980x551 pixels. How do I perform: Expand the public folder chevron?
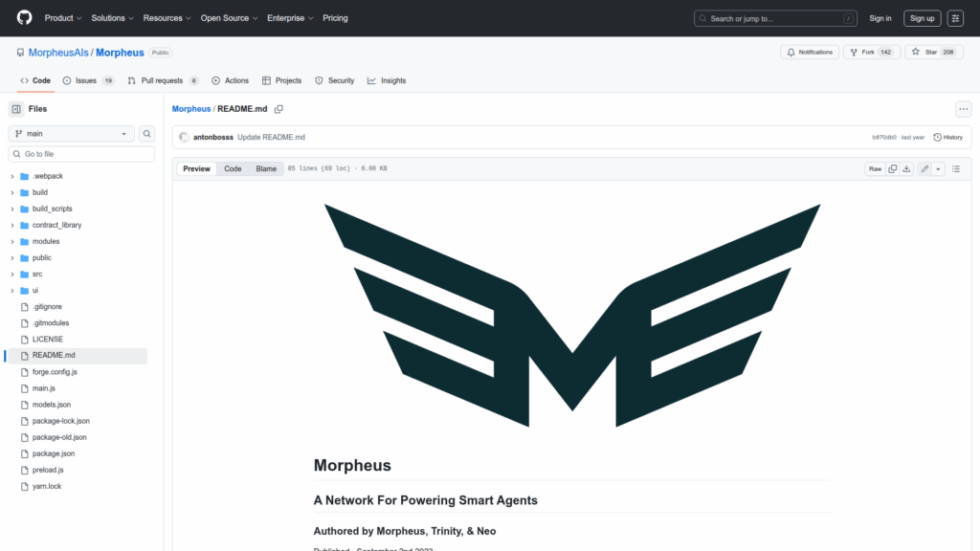[x=12, y=257]
